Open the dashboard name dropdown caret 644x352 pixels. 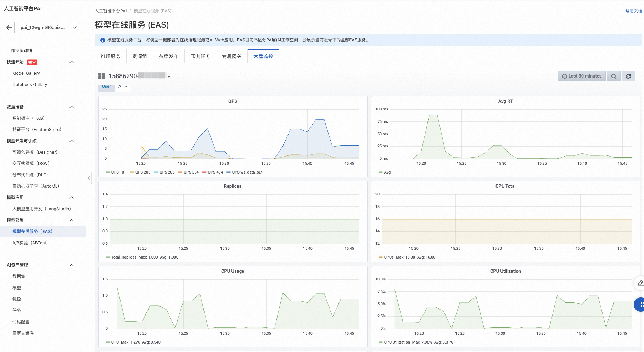169,77
